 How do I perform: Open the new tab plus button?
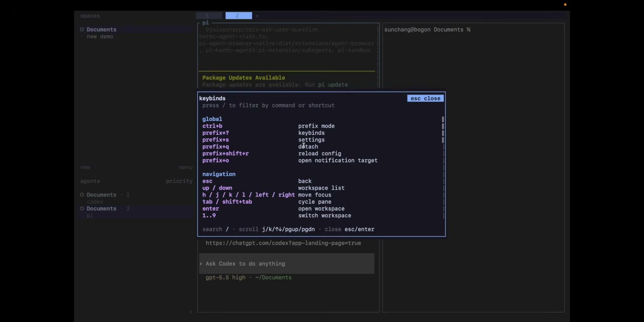pos(257,16)
